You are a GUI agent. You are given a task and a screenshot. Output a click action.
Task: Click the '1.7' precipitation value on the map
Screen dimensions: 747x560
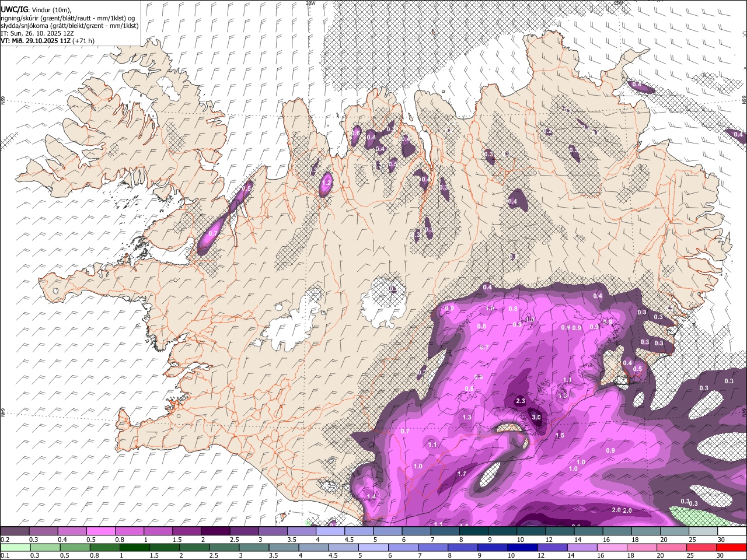462,474
